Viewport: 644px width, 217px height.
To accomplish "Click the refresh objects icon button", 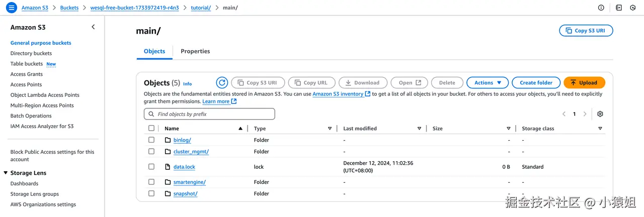I will (x=222, y=83).
